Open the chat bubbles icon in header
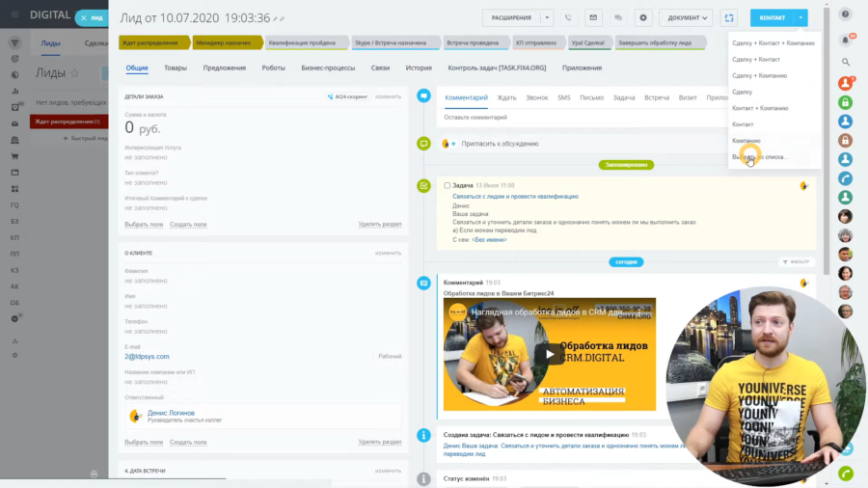The width and height of the screenshot is (868, 488). [x=618, y=17]
